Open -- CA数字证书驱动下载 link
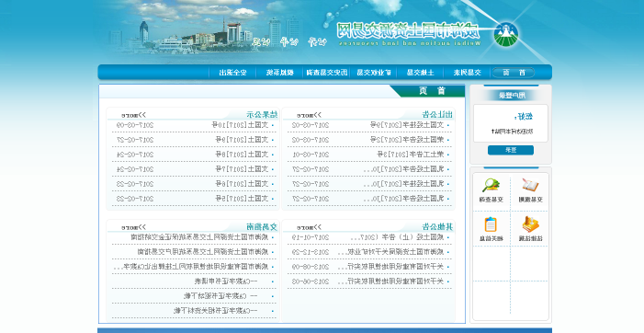This screenshot has width=644, height=333. [220, 296]
